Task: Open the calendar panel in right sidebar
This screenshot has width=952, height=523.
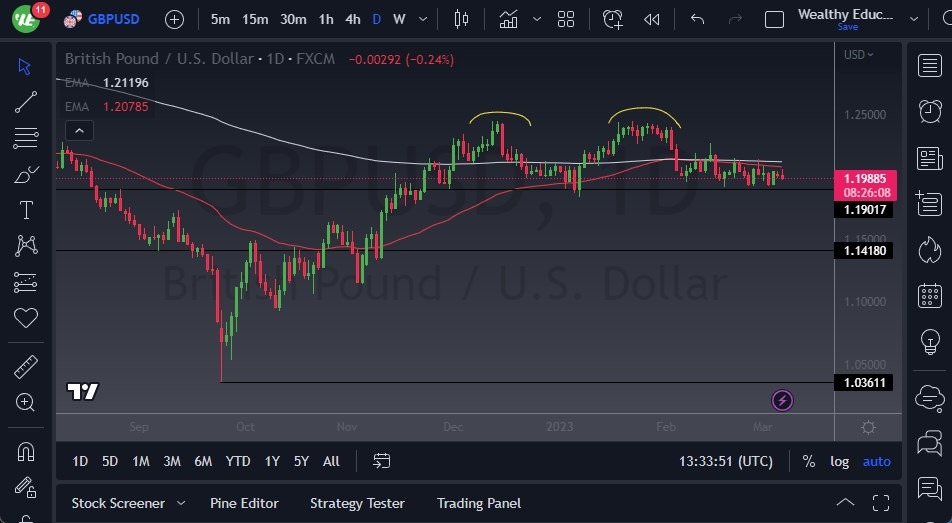Action: [929, 295]
